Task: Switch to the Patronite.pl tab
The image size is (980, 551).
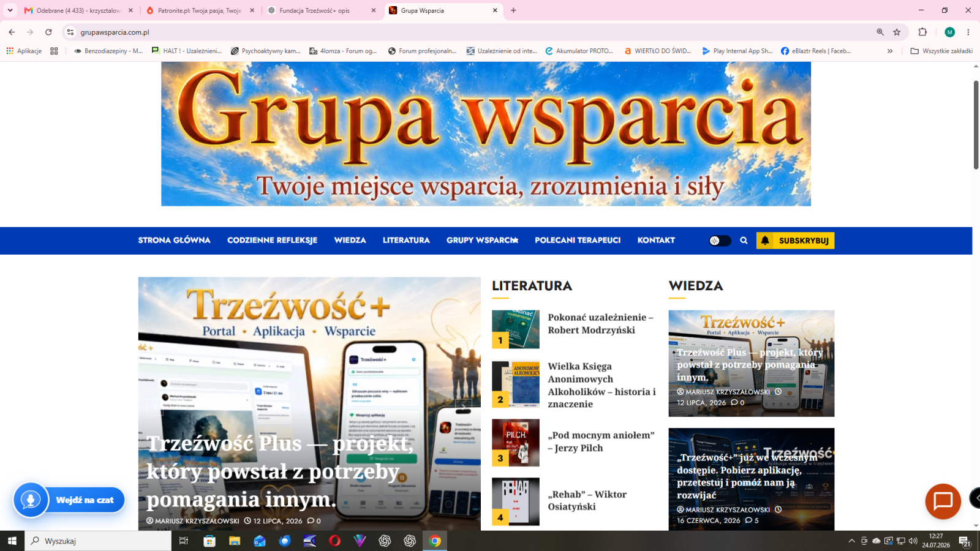Action: coord(200,10)
